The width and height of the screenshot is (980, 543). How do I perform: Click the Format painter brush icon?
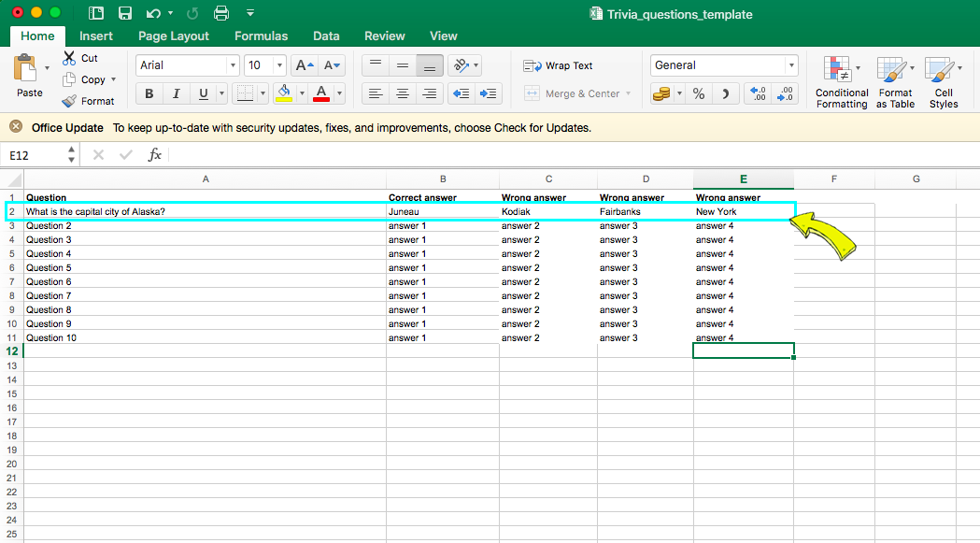(x=69, y=101)
